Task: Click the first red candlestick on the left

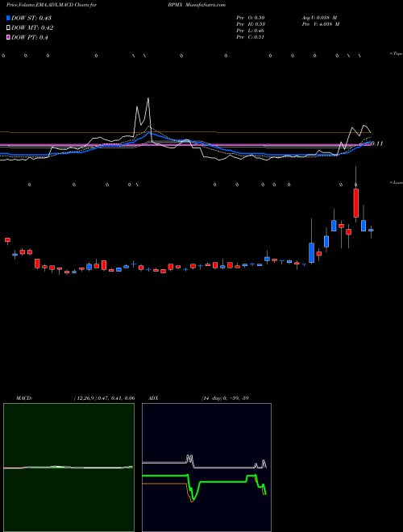Action: (x=7, y=240)
